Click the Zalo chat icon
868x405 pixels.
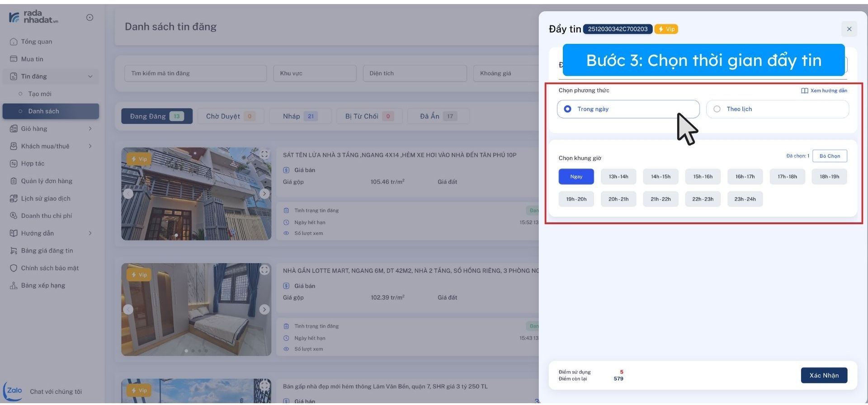[x=14, y=391]
